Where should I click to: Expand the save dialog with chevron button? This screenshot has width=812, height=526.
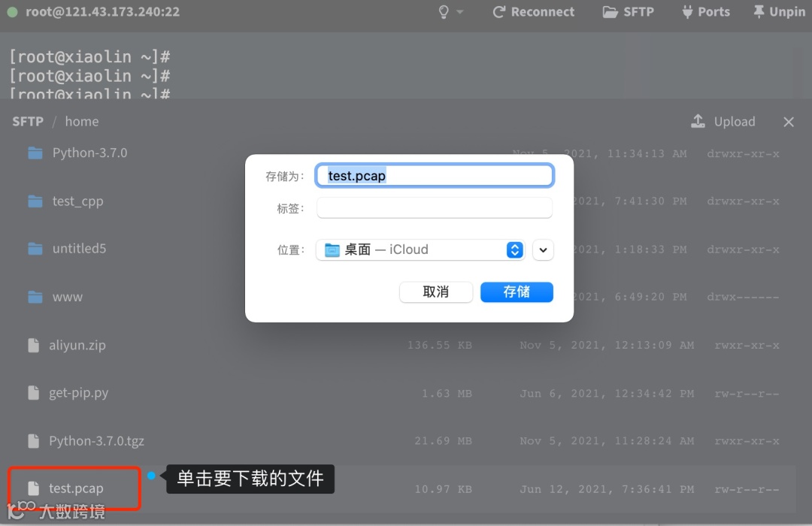point(543,250)
